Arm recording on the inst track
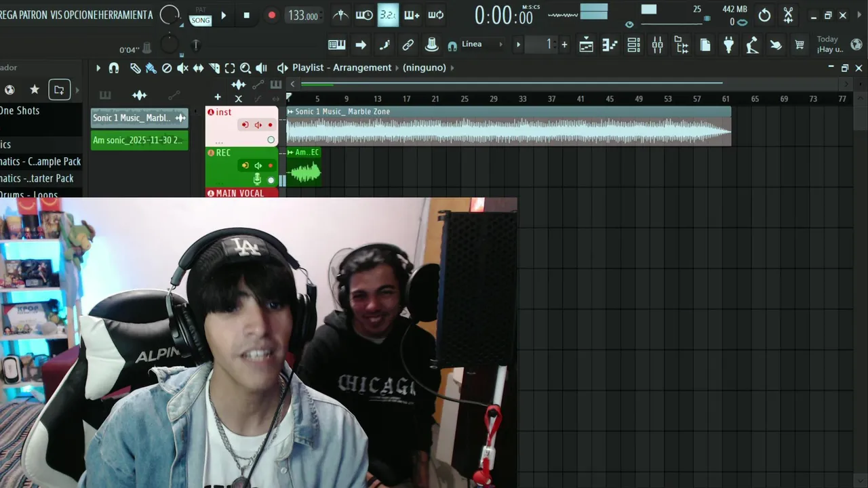868x488 pixels. 271,125
